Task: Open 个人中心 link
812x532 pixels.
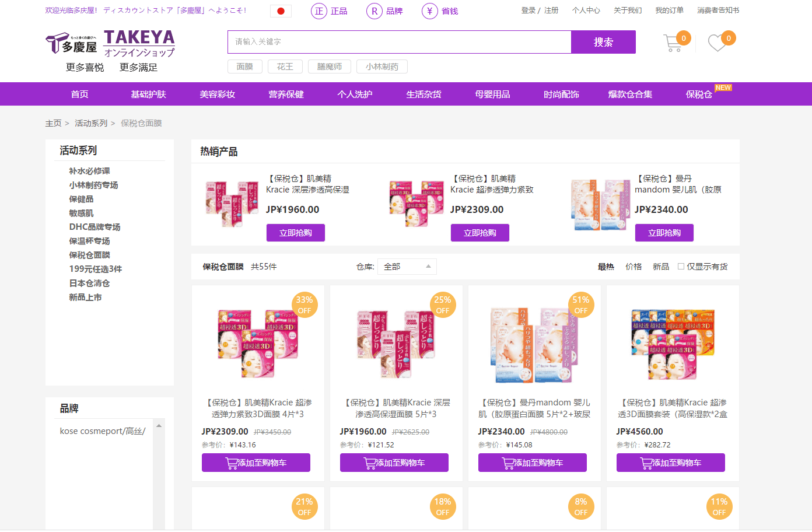Action: 586,10
